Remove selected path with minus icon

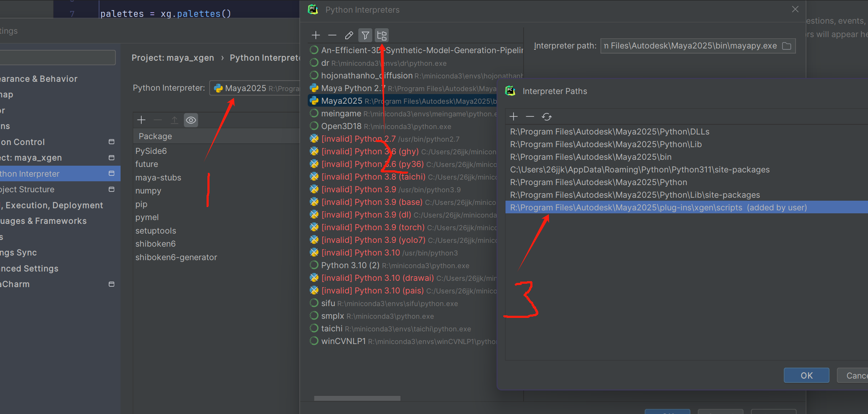pos(530,117)
